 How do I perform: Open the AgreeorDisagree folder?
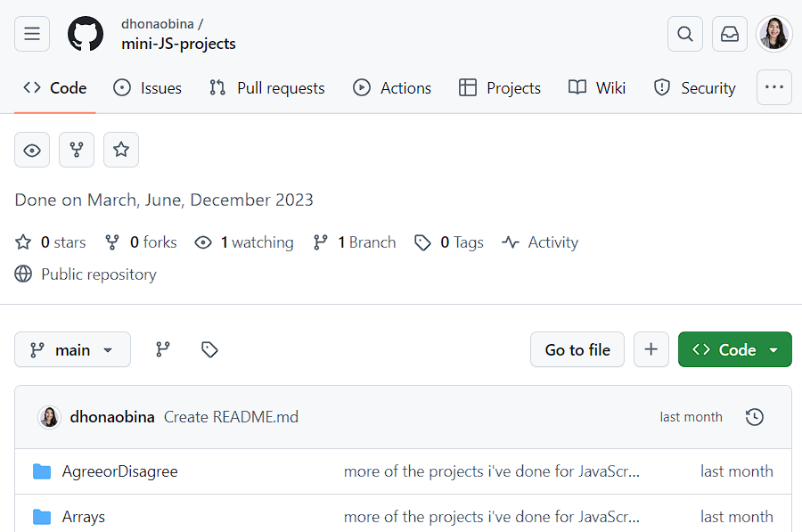[119, 471]
